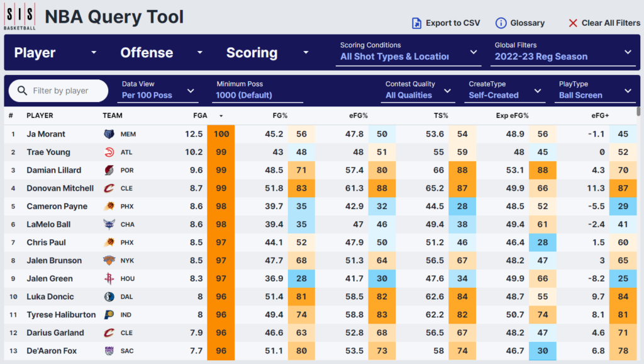Click Mavericks logo beside Luka Doncic
This screenshot has width=644, height=364.
point(109,297)
